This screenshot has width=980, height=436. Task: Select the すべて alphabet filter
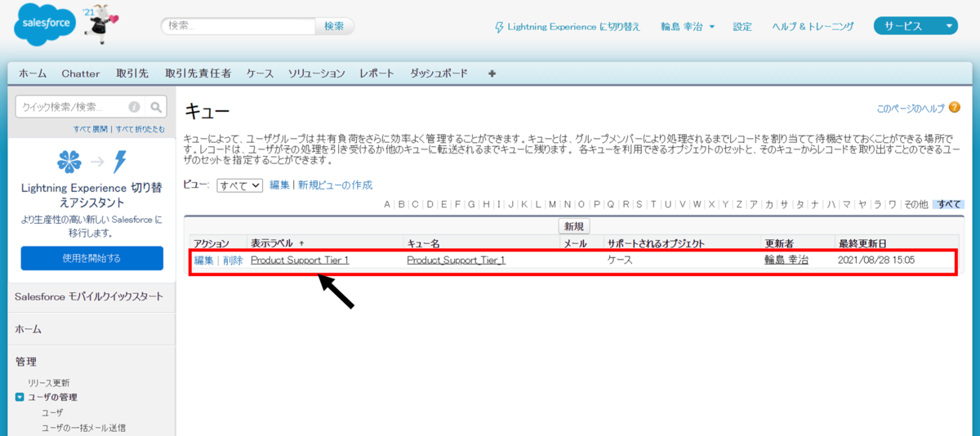tap(949, 204)
